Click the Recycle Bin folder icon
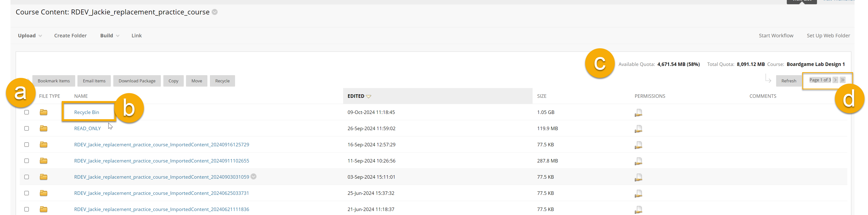This screenshot has height=215, width=868. coord(44,112)
